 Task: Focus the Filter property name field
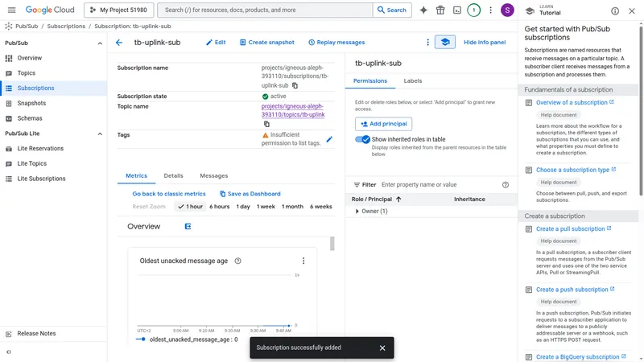pyautogui.click(x=440, y=185)
